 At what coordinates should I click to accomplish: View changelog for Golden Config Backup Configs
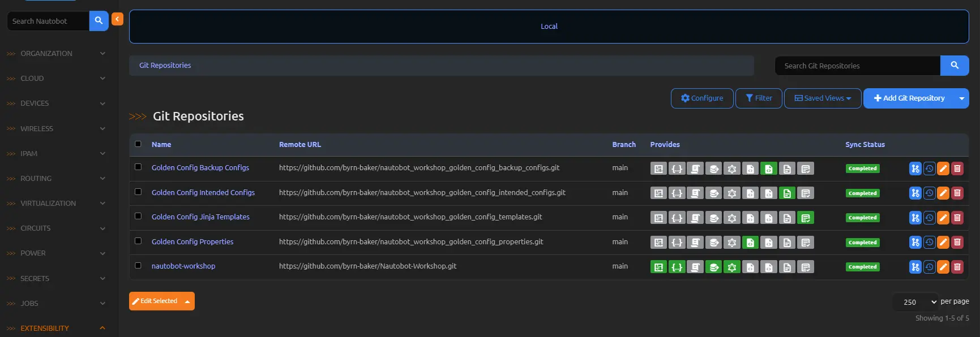coord(929,168)
